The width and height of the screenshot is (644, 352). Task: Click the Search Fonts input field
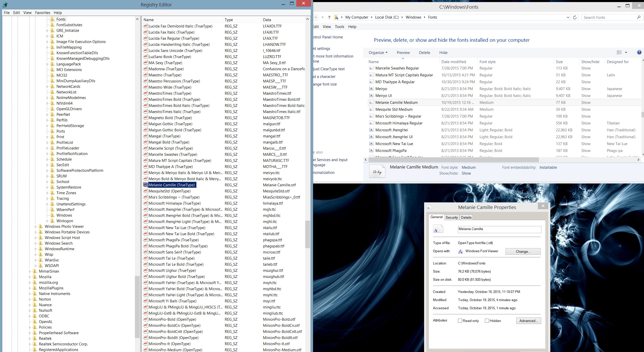609,17
